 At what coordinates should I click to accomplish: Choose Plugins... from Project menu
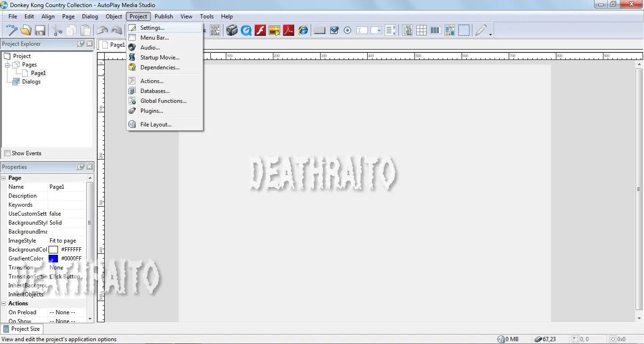pyautogui.click(x=165, y=111)
